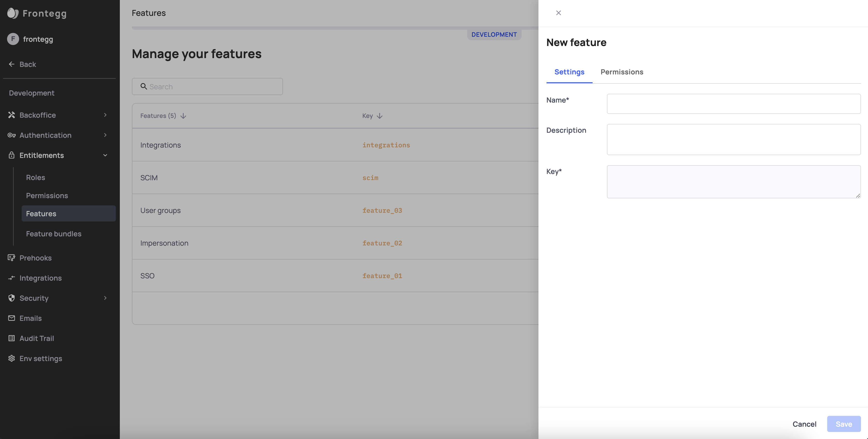
Task: Click the Prehooks icon in sidebar
Action: coord(12,258)
